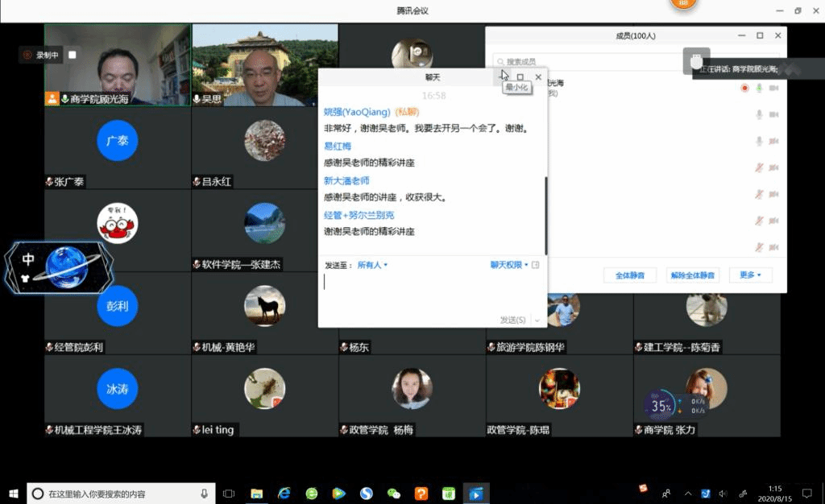Click sender name 易红梅 in the chat
Image resolution: width=825 pixels, height=504 pixels.
[338, 146]
